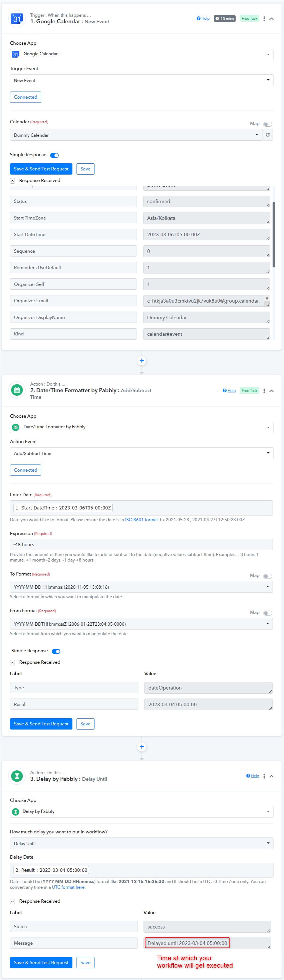Click the small Google Calendar icon in Choose App
Image resolution: width=284 pixels, height=980 pixels.
[16, 54]
